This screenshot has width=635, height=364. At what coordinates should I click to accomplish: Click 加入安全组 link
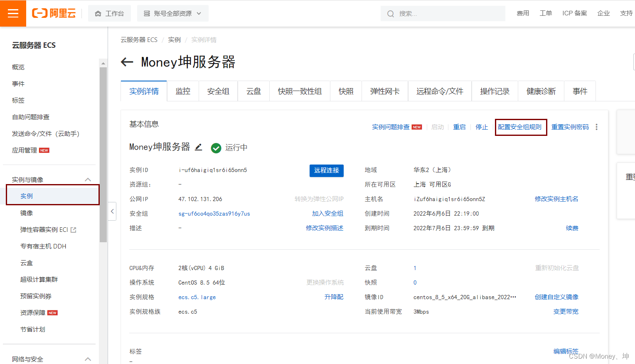tap(327, 214)
